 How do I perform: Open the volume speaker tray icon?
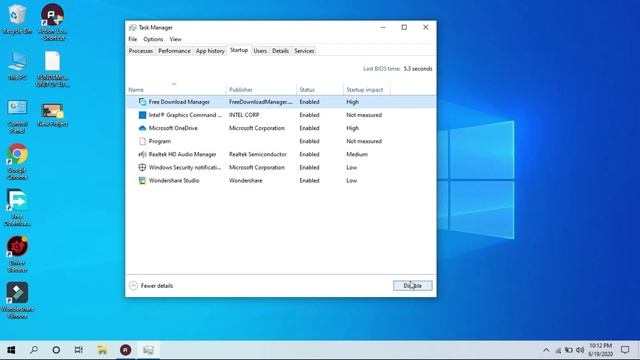(x=580, y=350)
